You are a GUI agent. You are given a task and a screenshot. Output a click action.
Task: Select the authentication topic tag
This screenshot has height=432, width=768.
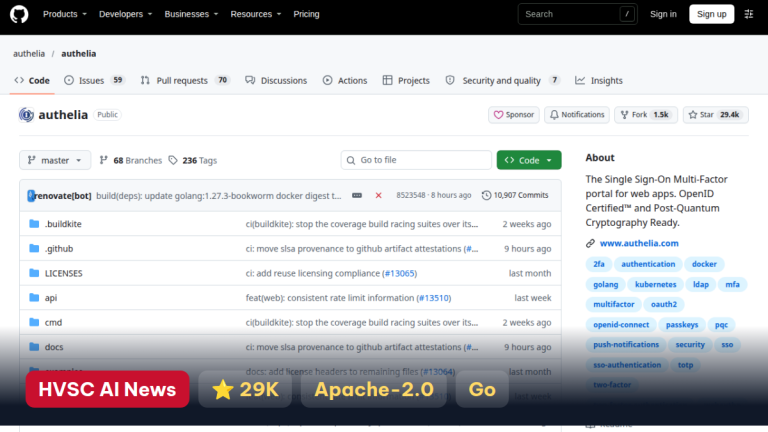pos(648,264)
